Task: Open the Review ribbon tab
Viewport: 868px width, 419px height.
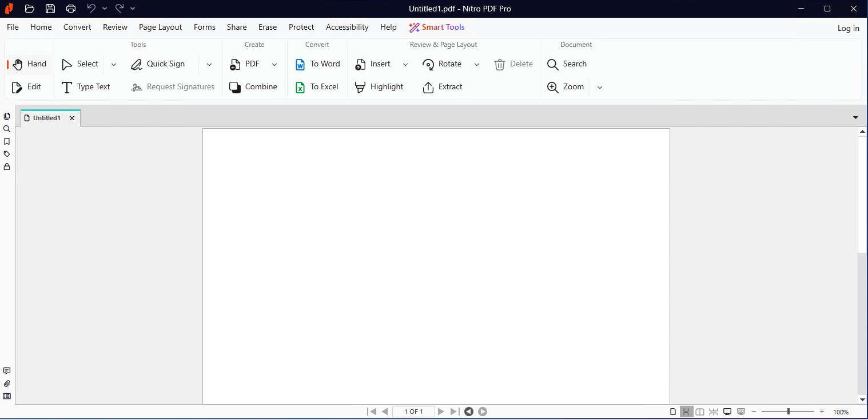Action: [115, 27]
